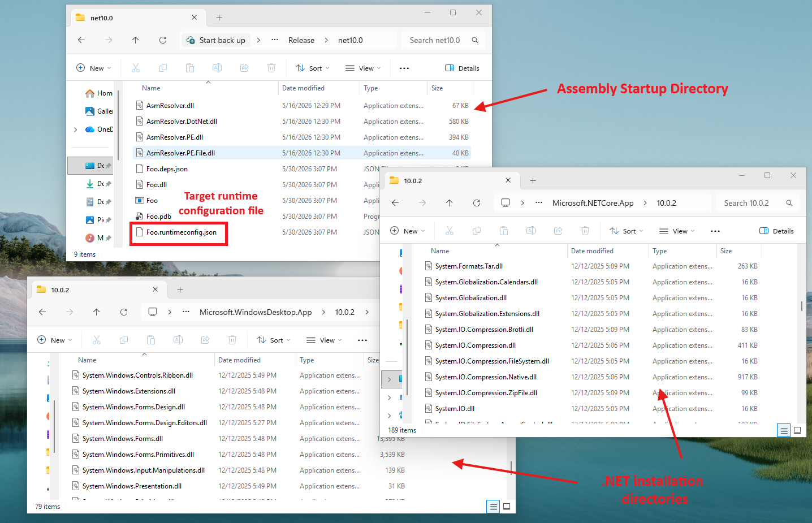Image resolution: width=812 pixels, height=523 pixels.
Task: Open Sort dropdown in net10.0 toolbar
Action: click(x=313, y=68)
